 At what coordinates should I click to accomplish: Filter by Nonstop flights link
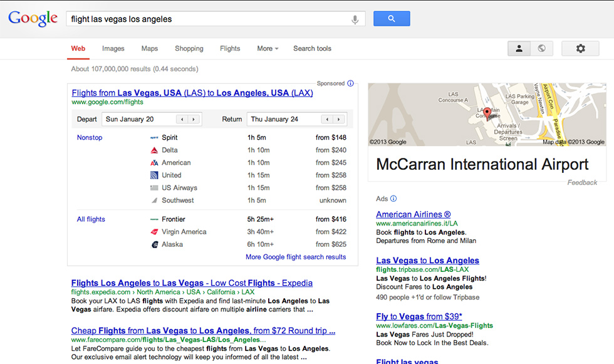click(x=90, y=138)
